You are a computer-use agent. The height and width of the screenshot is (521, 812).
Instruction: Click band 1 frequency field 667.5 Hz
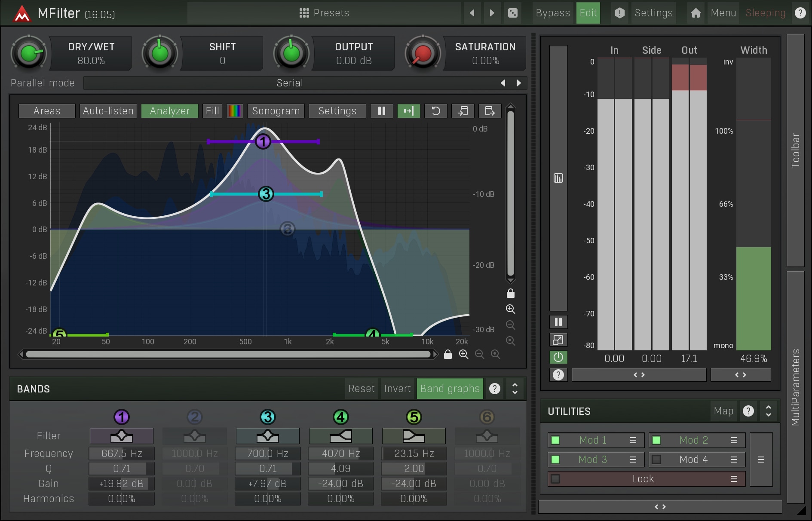pos(122,454)
